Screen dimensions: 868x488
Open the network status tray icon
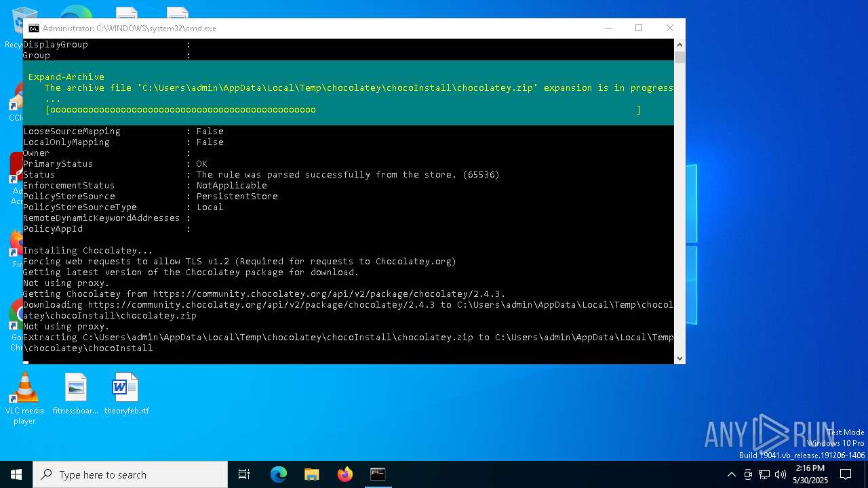[764, 474]
